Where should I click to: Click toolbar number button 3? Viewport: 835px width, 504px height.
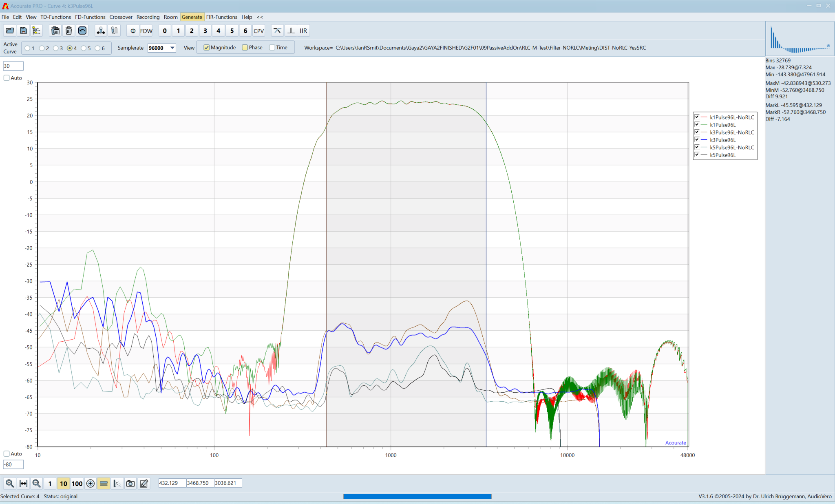click(205, 31)
